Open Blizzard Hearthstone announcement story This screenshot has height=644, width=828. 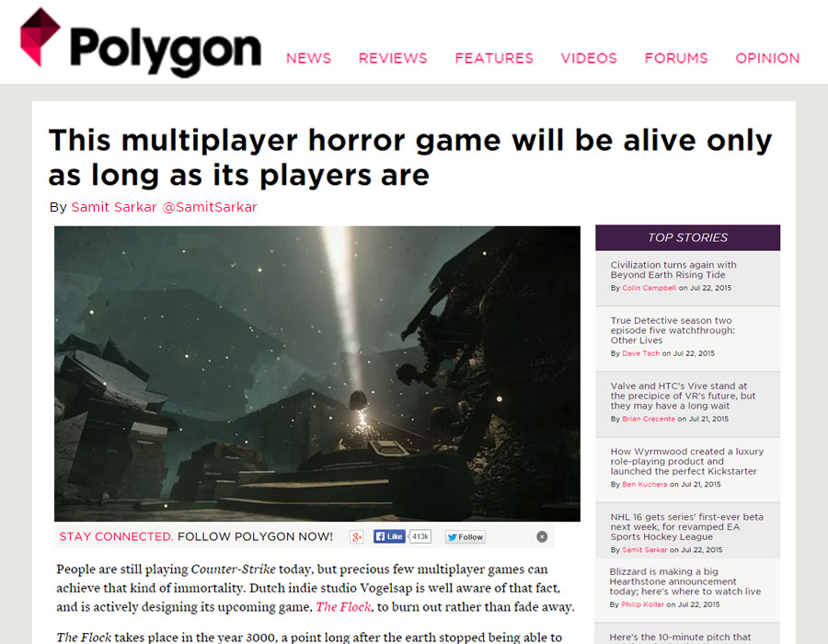tap(684, 581)
